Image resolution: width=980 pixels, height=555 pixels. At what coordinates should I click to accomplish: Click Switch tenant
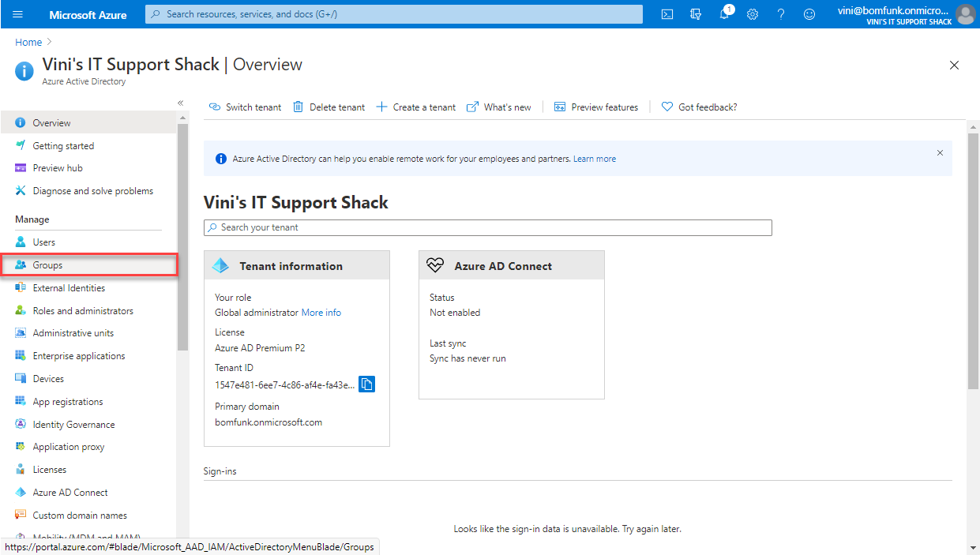[x=245, y=107]
